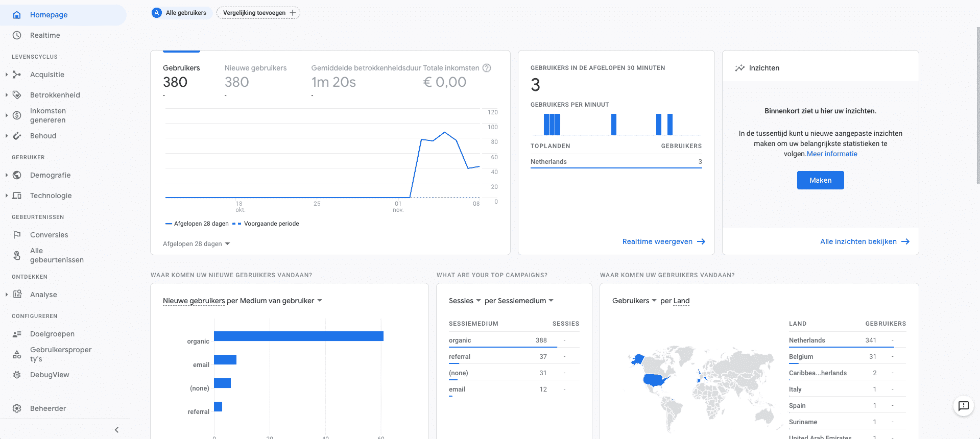Click the Gebruikersproperty's shapes icon
The image size is (980, 439).
pos(17,354)
